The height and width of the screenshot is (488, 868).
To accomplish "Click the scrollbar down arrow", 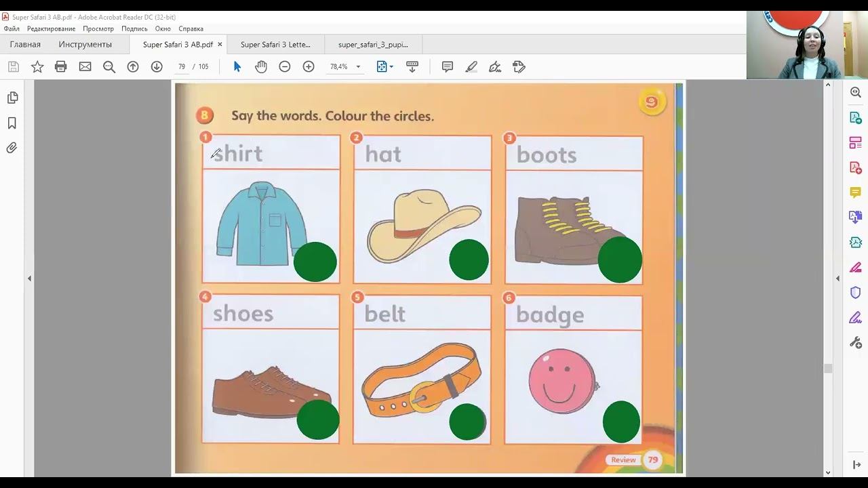I will coord(828,472).
